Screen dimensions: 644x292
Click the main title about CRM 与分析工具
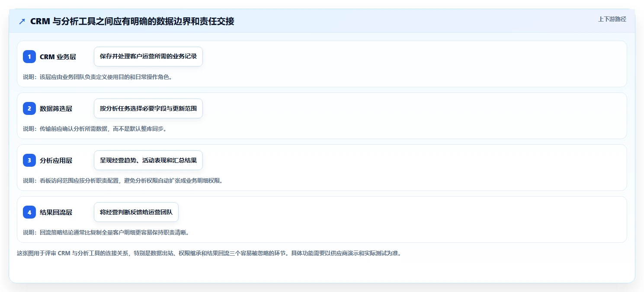pos(132,21)
